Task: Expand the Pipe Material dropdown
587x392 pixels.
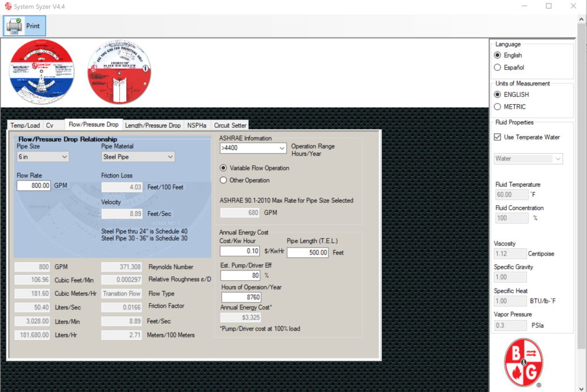Action: [138, 157]
